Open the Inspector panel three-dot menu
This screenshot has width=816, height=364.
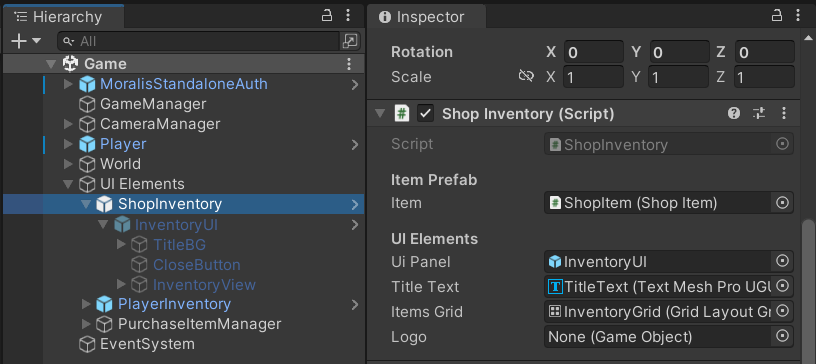tap(798, 16)
